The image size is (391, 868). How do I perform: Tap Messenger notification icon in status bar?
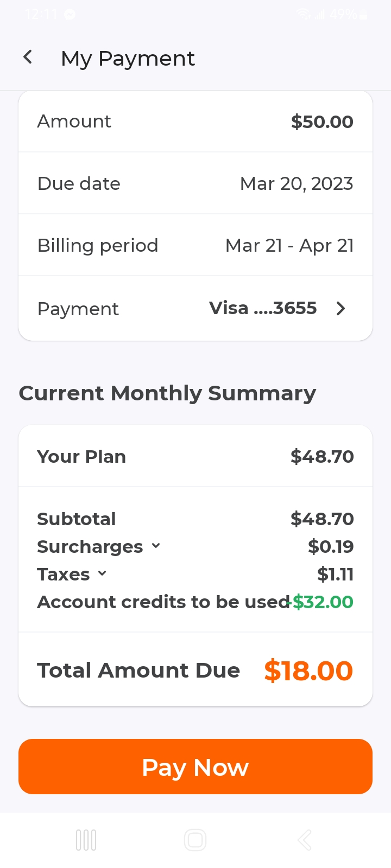pos(70,15)
